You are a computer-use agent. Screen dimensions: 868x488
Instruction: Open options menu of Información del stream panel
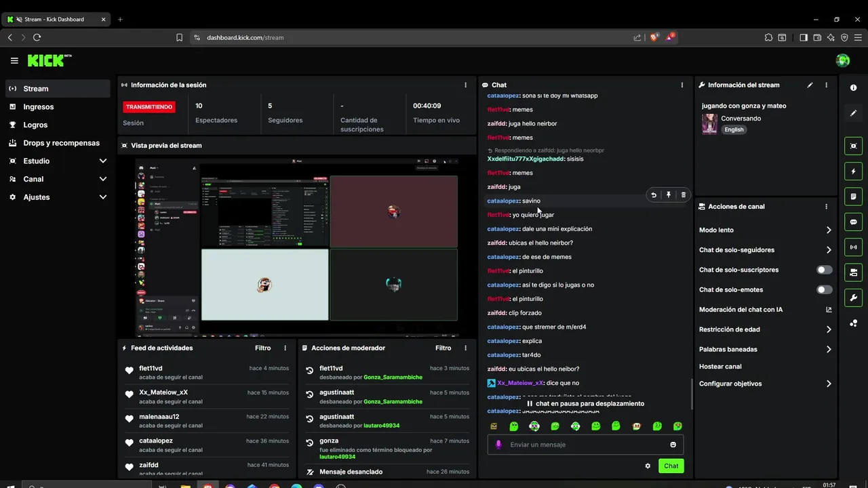coord(826,85)
